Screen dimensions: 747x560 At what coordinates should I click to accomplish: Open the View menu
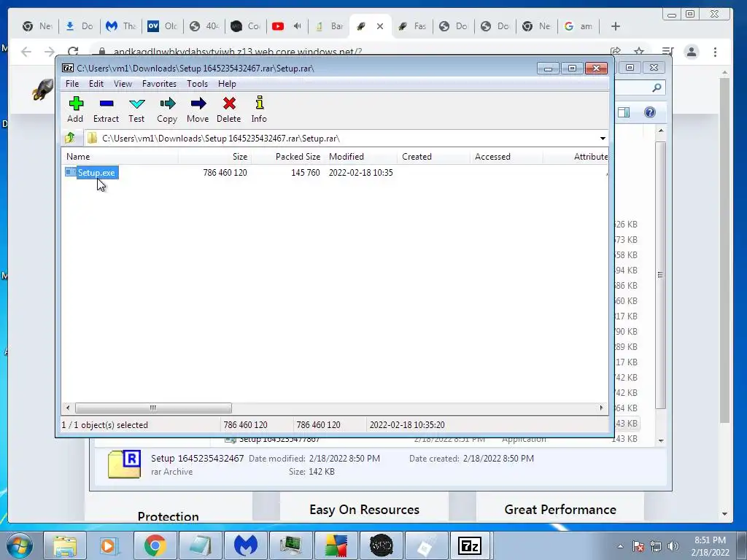click(123, 84)
